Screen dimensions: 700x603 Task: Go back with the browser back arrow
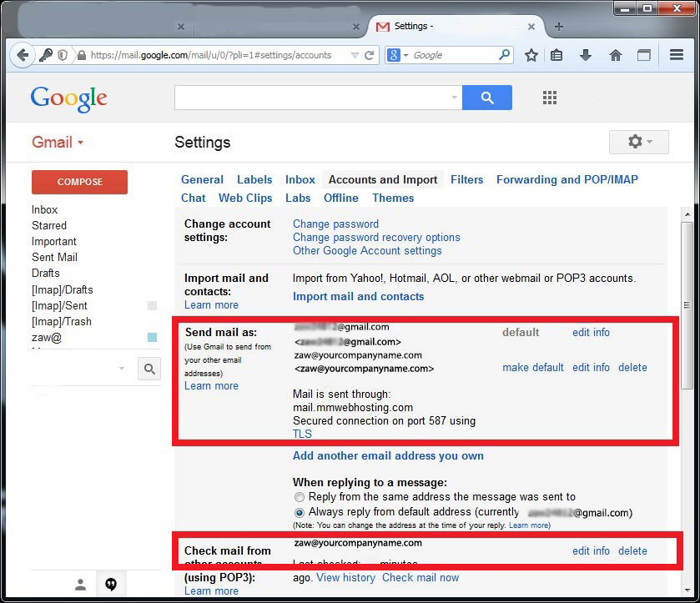(x=23, y=55)
